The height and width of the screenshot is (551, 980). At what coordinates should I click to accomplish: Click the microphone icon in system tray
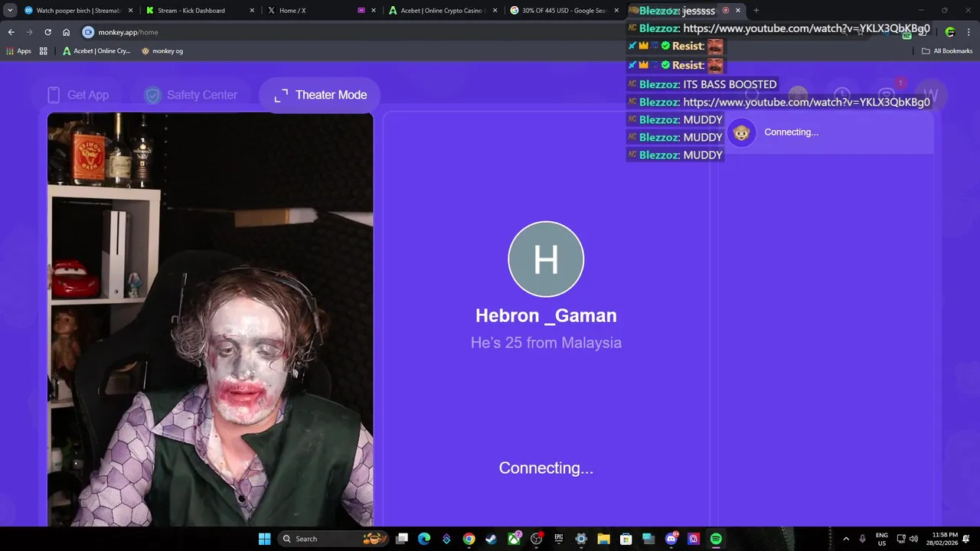point(863,539)
